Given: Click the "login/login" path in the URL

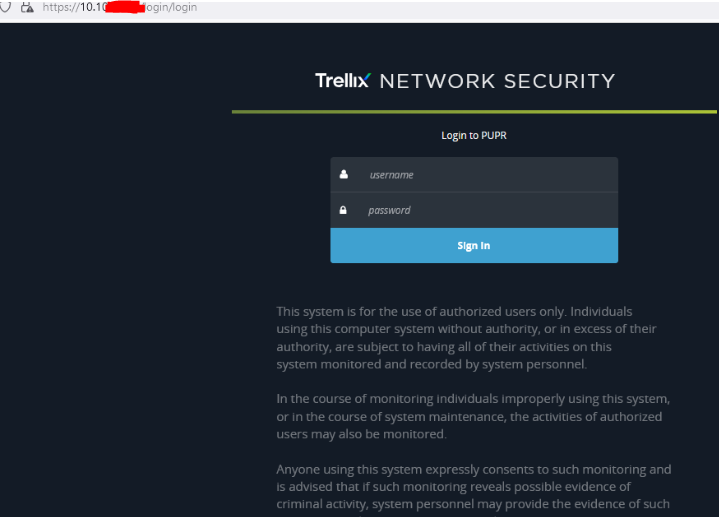Looking at the screenshot, I should (171, 7).
